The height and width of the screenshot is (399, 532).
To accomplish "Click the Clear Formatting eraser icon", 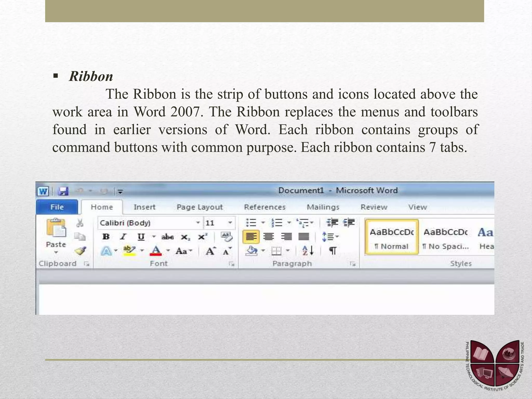I will pyautogui.click(x=227, y=237).
